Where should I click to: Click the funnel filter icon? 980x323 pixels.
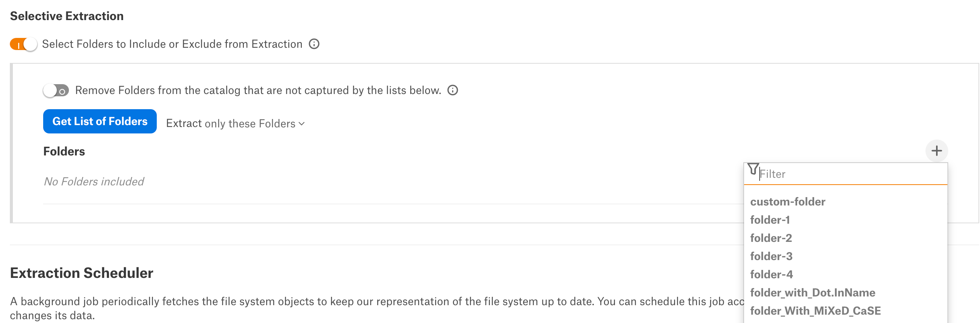pos(753,169)
